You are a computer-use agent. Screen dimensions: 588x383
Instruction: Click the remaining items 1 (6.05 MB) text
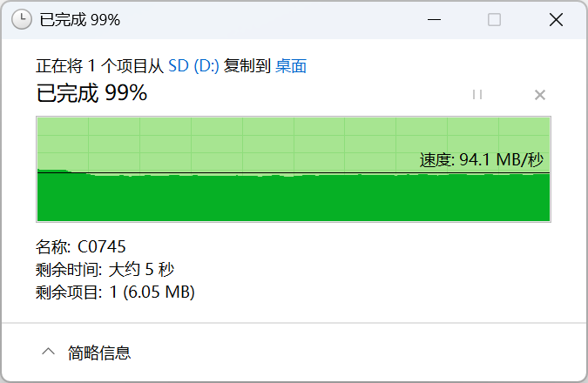coord(152,292)
